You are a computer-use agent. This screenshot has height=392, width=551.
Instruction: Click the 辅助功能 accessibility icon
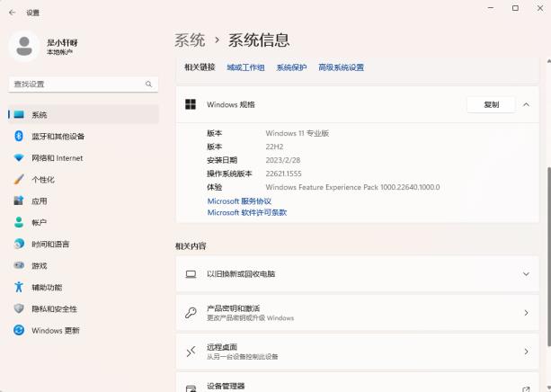19,287
